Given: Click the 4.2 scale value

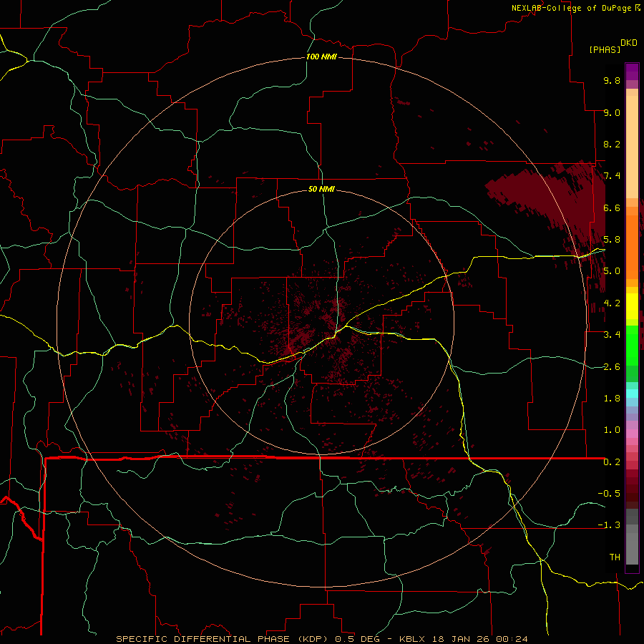Looking at the screenshot, I should [x=612, y=303].
